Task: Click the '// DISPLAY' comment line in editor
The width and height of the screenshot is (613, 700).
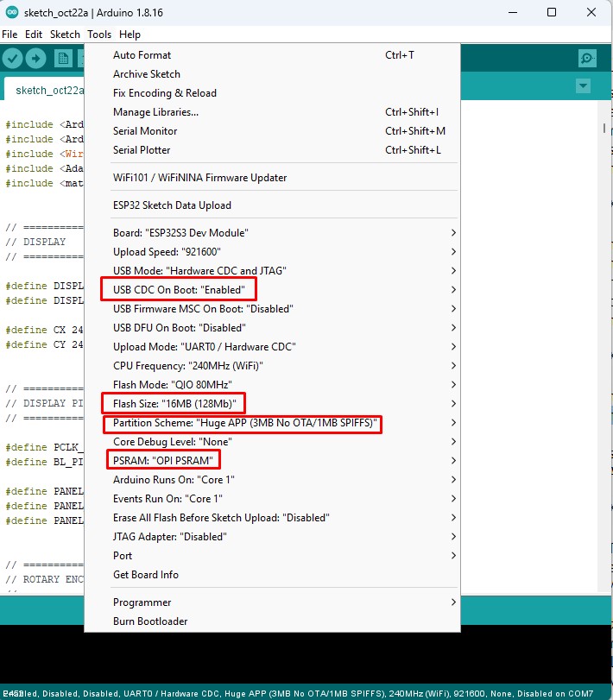Action: point(35,242)
